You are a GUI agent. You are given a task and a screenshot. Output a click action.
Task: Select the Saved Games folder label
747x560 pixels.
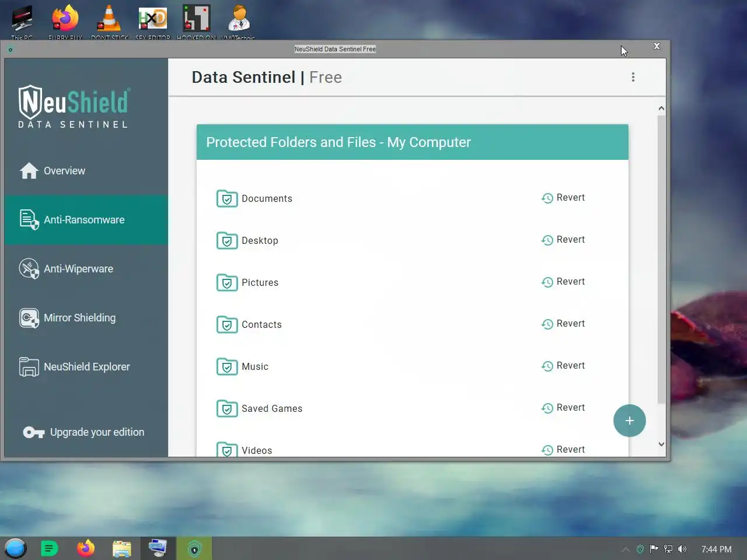pyautogui.click(x=272, y=408)
